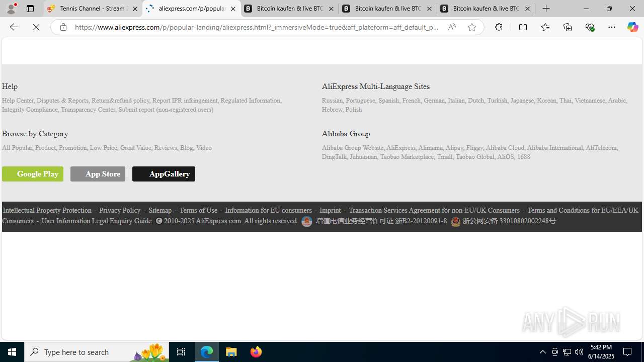Open Taobao Marketplace link

pos(407,157)
